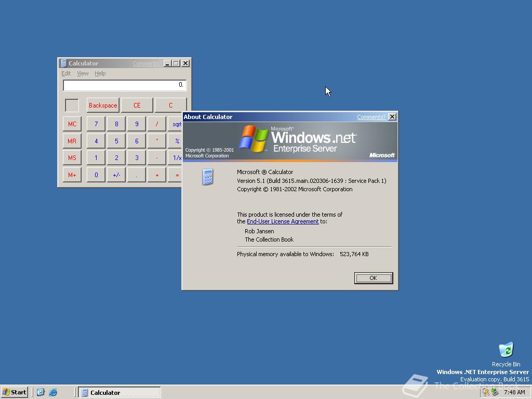Click digit 6 on Calculator
The image size is (532, 399).
pos(137,141)
